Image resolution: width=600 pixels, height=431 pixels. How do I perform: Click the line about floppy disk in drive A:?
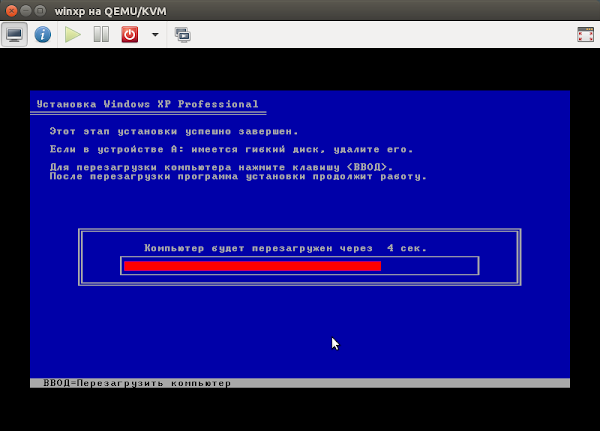click(232, 149)
